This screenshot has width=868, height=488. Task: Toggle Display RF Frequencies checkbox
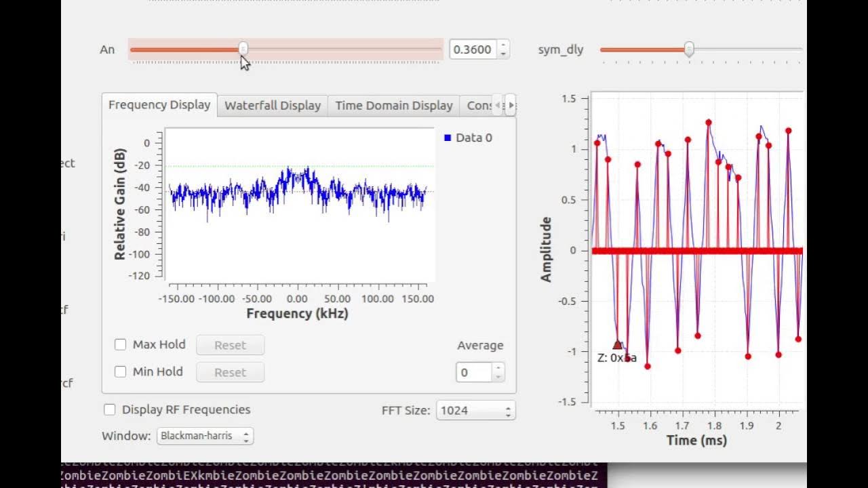click(x=109, y=409)
